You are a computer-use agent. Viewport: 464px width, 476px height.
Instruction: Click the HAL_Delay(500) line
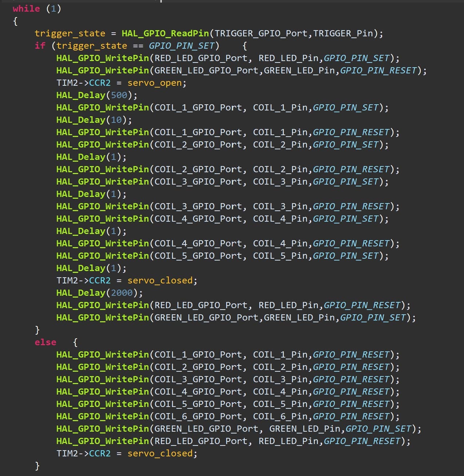pyautogui.click(x=97, y=95)
